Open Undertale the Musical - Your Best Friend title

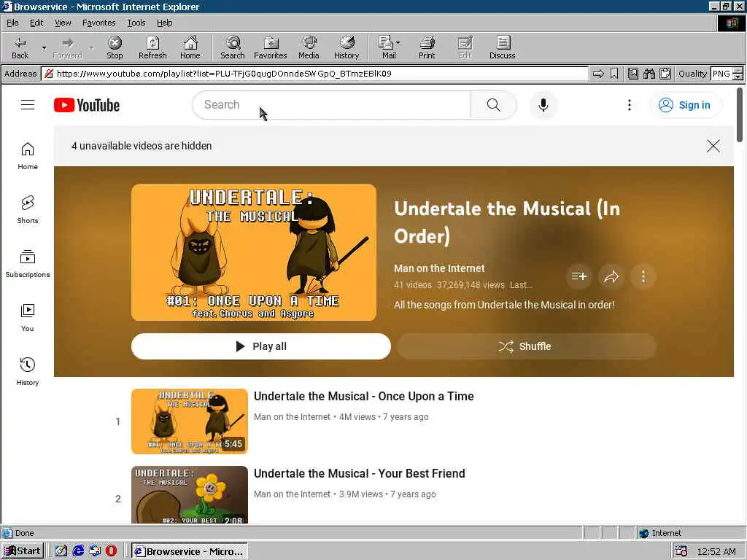(360, 473)
